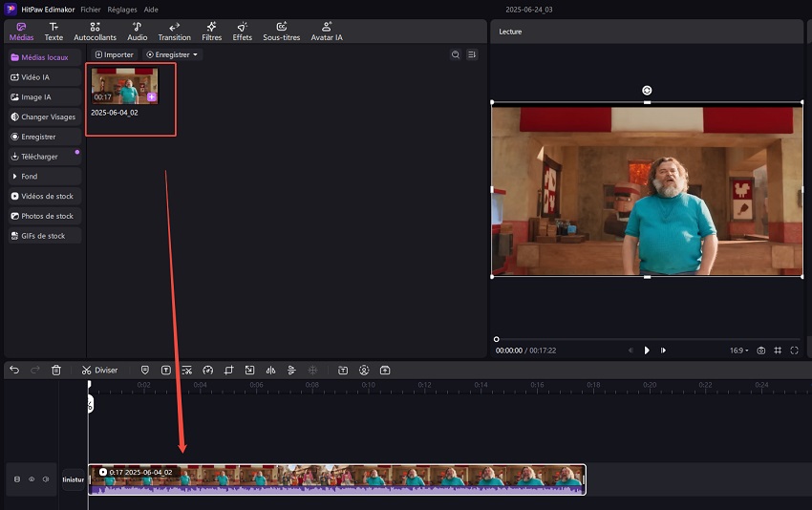Open the 16:9 aspect ratio dropdown

(739, 351)
